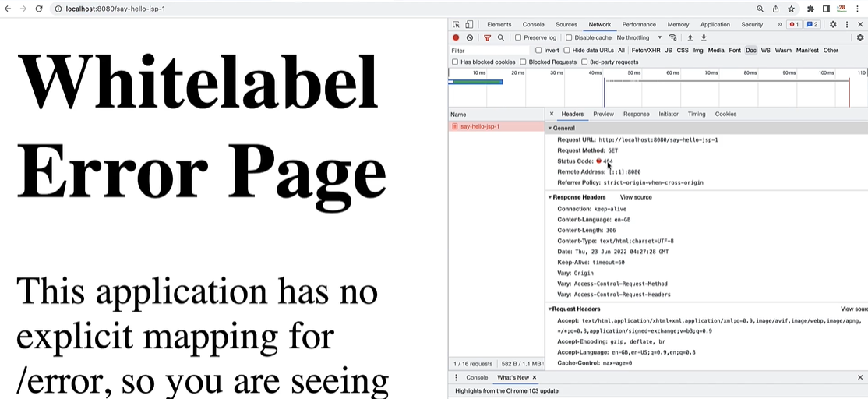Enable the Preserve log checkbox
868x399 pixels.
point(518,37)
